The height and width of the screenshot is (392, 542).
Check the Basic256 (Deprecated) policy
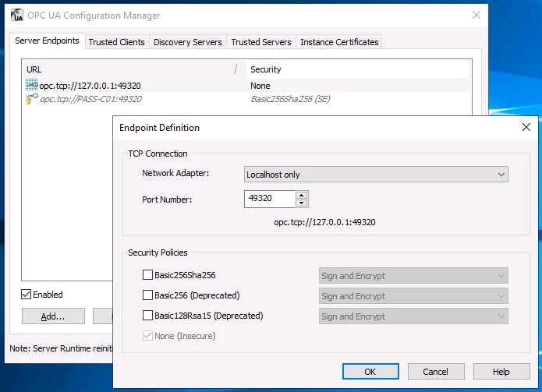[147, 295]
